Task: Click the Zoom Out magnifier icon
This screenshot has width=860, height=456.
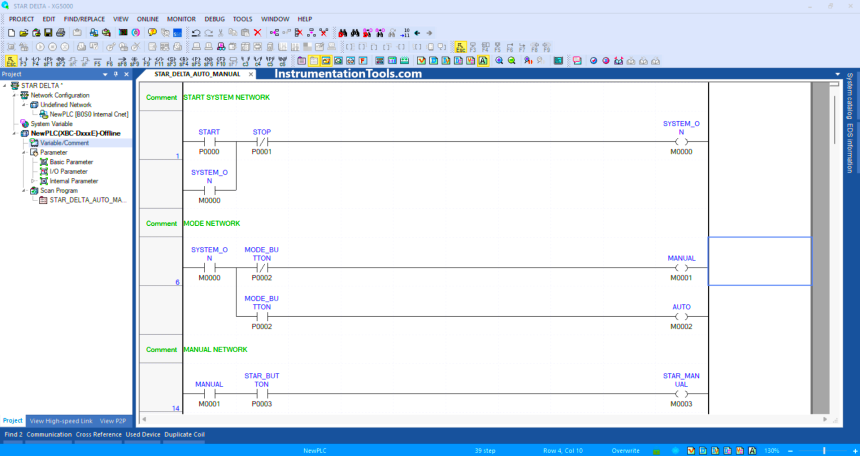Action: tap(512, 61)
